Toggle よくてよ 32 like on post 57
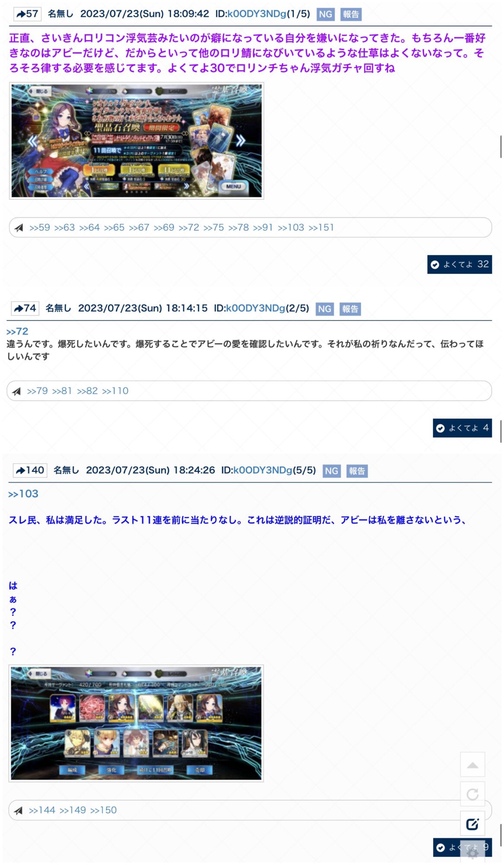 point(459,264)
